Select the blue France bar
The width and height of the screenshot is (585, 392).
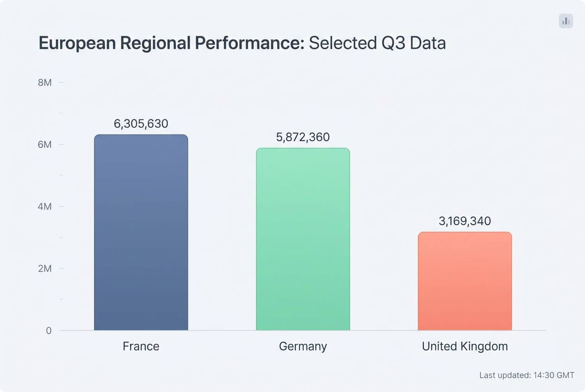(x=141, y=233)
